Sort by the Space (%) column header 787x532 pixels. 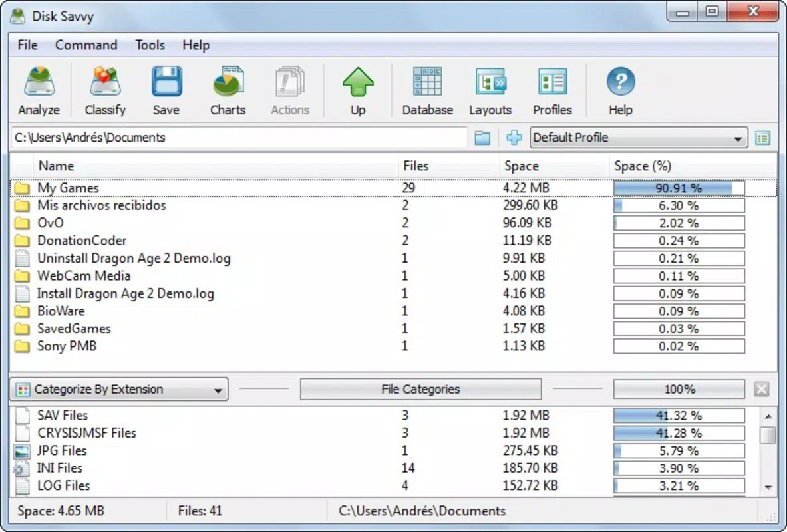[693, 166]
